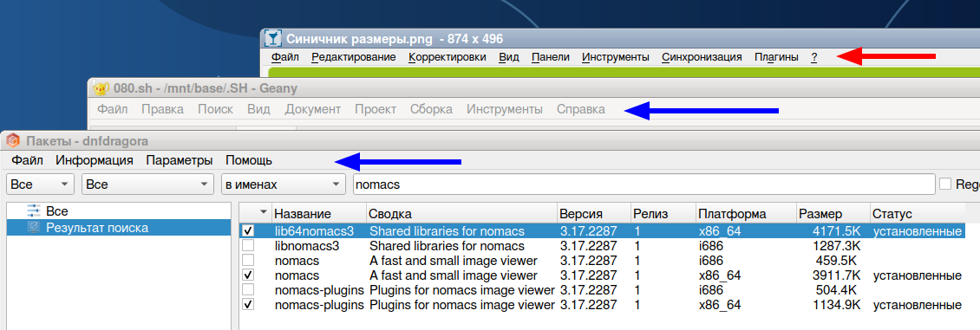Open Инструменты menu in Geany window
This screenshot has width=980, height=330.
tap(505, 109)
